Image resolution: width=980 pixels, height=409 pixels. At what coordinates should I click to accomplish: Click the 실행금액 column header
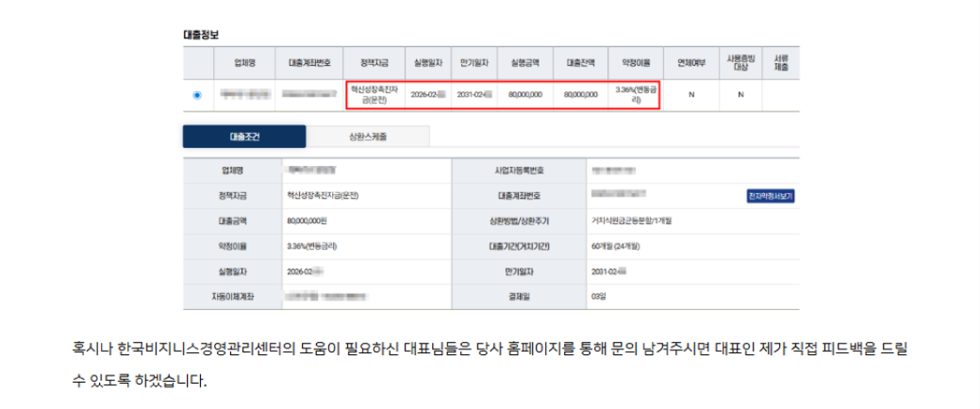click(x=525, y=62)
